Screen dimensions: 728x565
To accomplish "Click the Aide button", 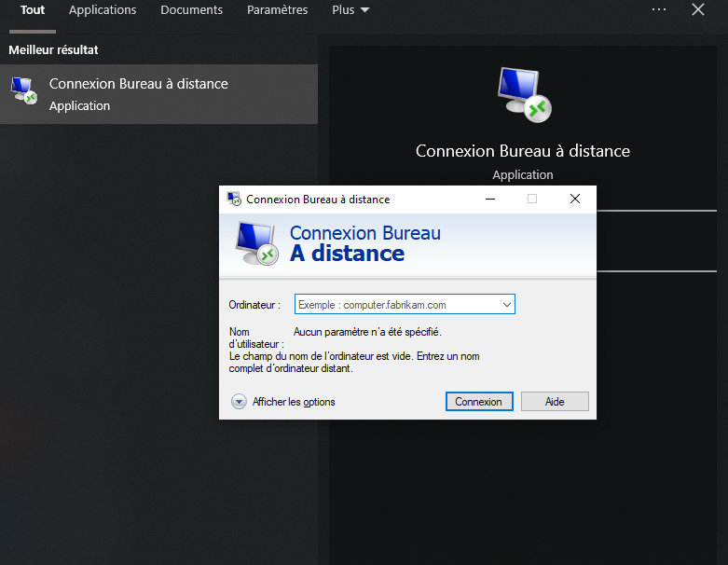I will (x=555, y=402).
